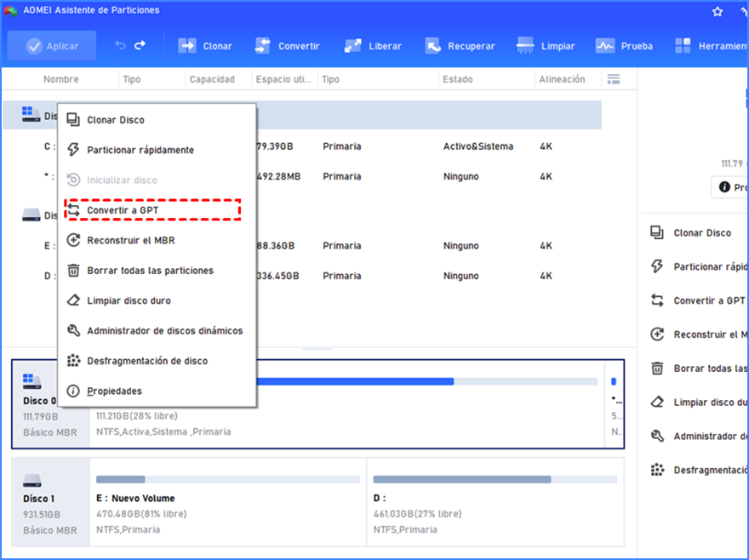
Task: Choose Limpiar disco duro in context menu
Action: [157, 300]
